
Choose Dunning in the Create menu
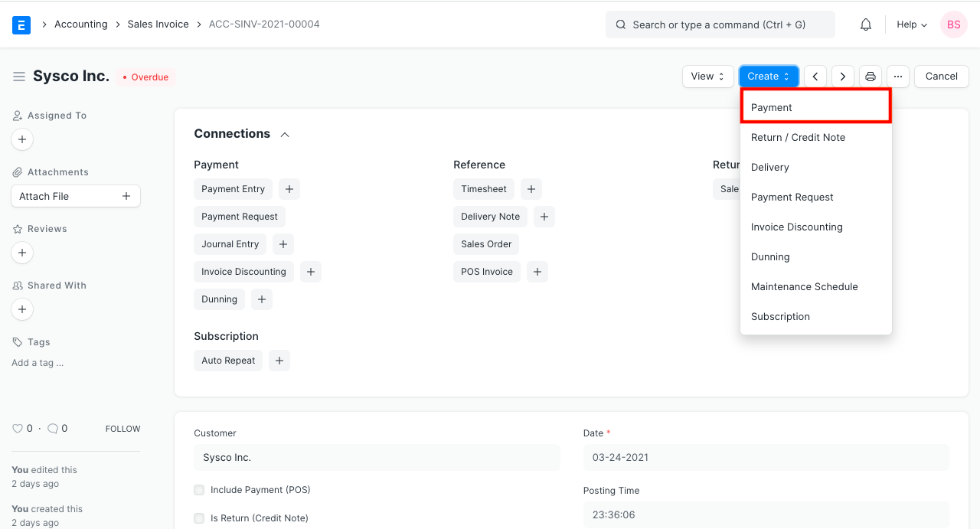[x=770, y=256]
